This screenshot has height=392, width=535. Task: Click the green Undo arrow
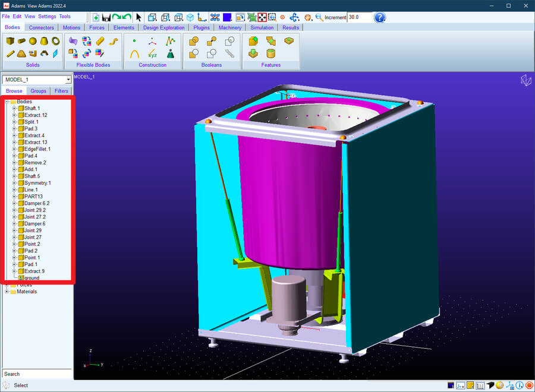(117, 18)
